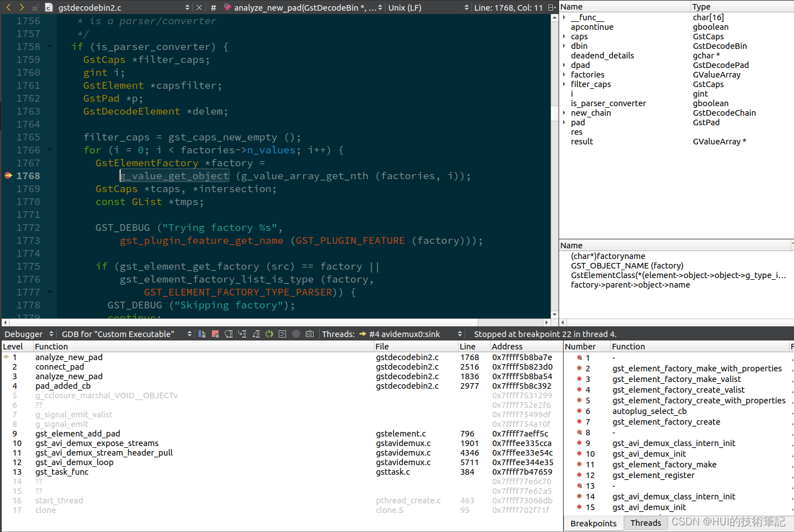794x532 pixels.
Task: Collapse the code fold at line 1758
Action: click(50, 47)
